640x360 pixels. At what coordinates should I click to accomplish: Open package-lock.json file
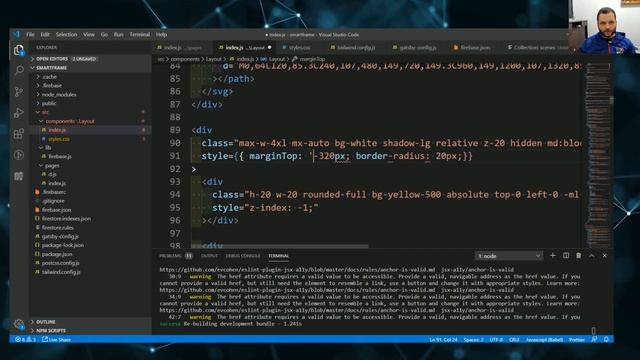pos(62,245)
